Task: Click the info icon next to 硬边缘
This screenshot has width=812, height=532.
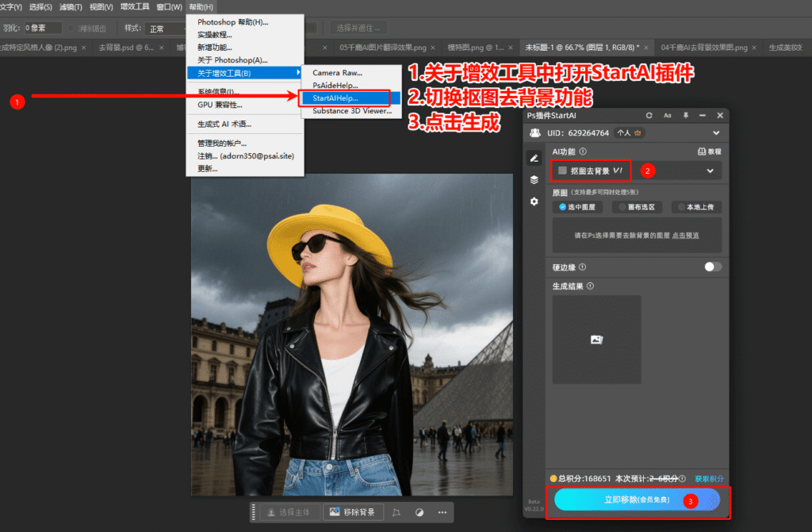Action: (x=583, y=267)
